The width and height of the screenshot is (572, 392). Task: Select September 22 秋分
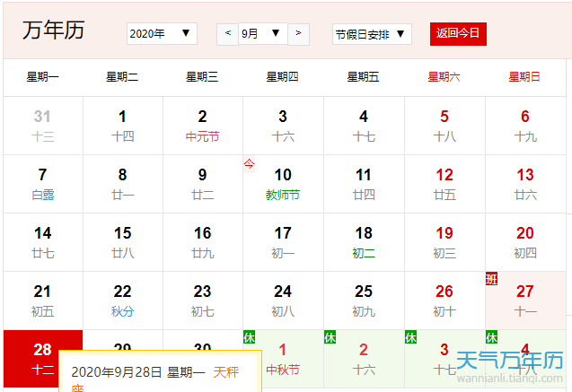tap(123, 301)
